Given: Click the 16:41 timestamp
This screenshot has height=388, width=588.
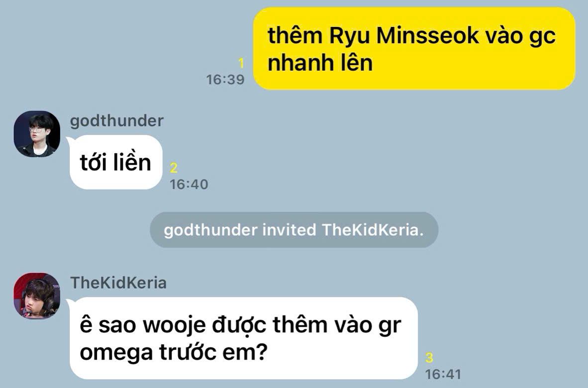Looking at the screenshot, I should click(x=443, y=374).
